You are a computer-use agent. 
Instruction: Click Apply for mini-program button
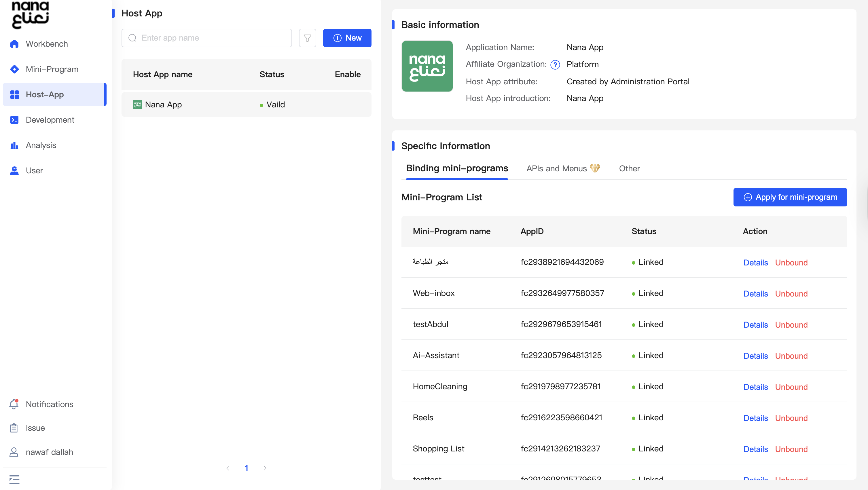point(790,197)
